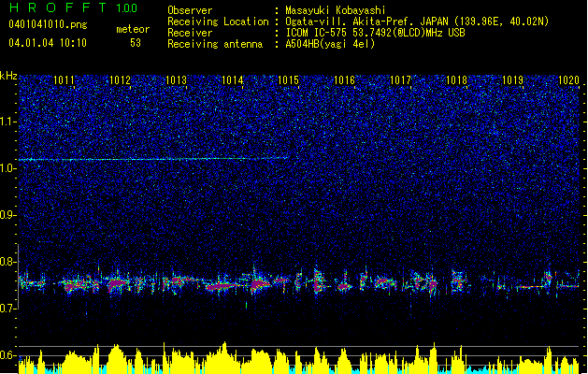588x374 pixels.
Task: Click the Ogata-vill. Akita-Pref. JAPAN location text
Action: (417, 22)
